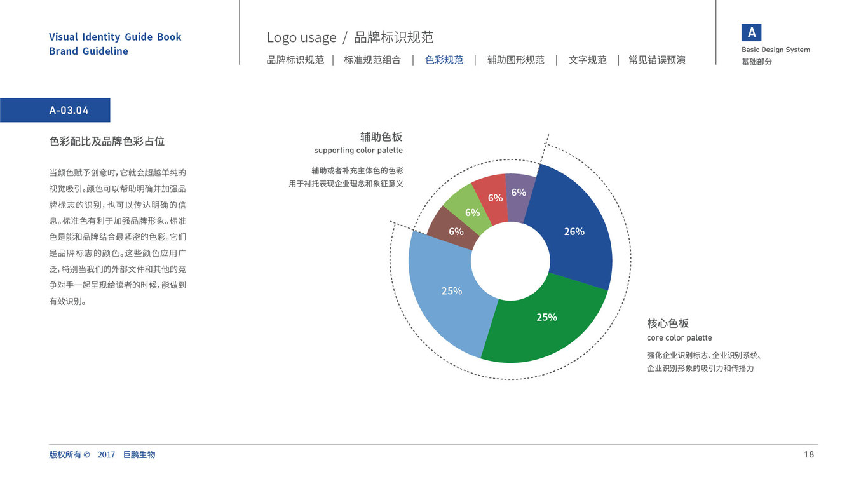The width and height of the screenshot is (868, 488).
Task: Click the line 企业识别形象的吸引力和传播力
Action: [x=700, y=369]
